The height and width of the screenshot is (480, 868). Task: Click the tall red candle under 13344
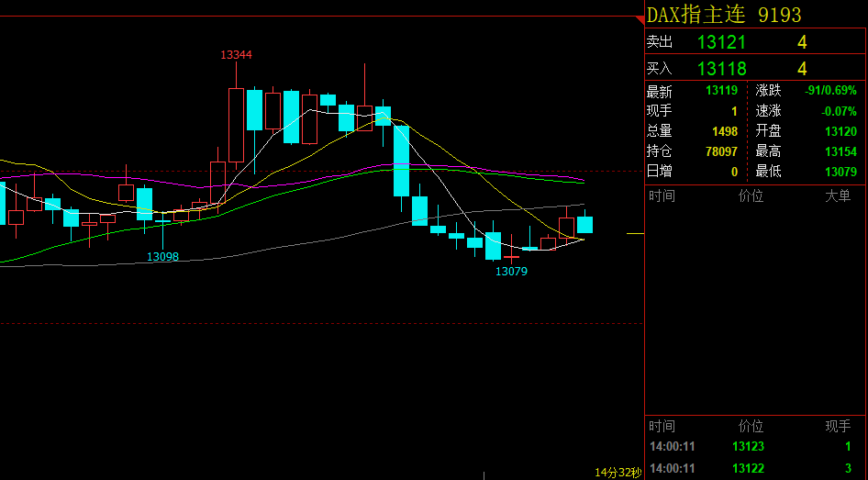coord(237,125)
